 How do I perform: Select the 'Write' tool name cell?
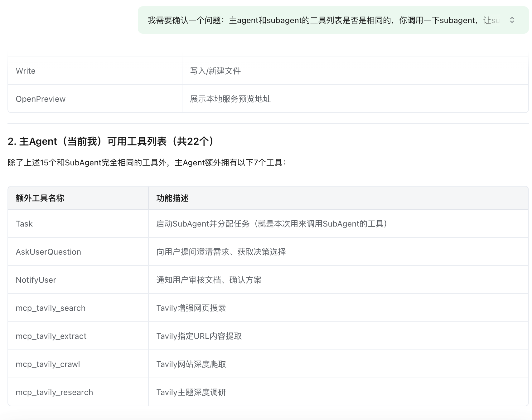[95, 71]
